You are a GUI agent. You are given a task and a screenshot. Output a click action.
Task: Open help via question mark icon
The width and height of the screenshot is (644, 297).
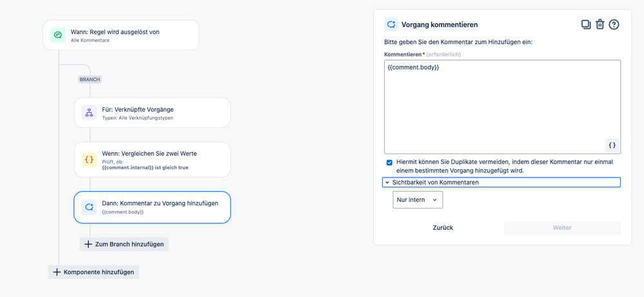click(614, 25)
